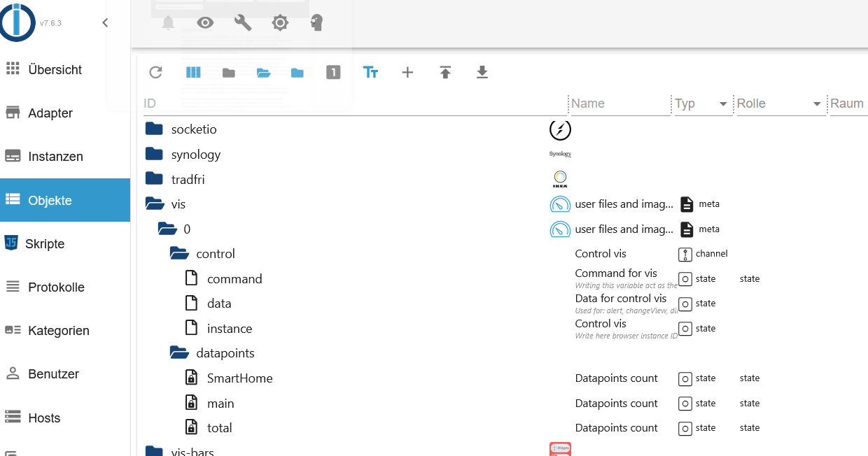Expand one level with number 1 icon

point(333,72)
